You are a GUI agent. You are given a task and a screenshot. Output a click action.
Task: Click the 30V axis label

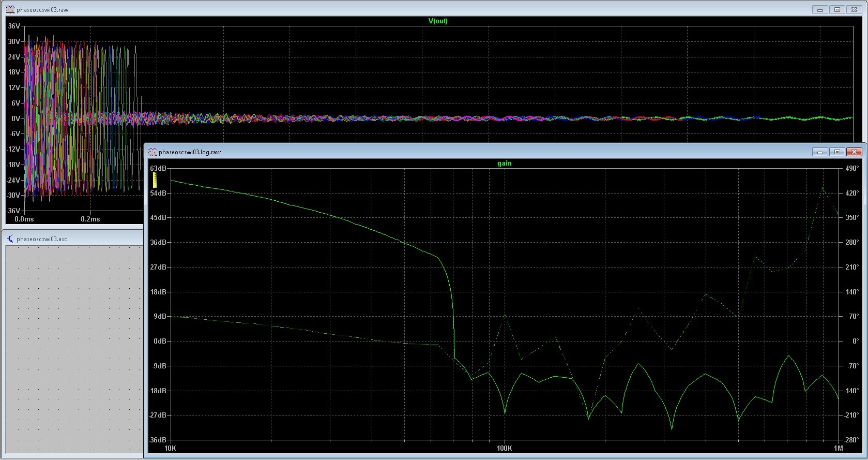14,41
